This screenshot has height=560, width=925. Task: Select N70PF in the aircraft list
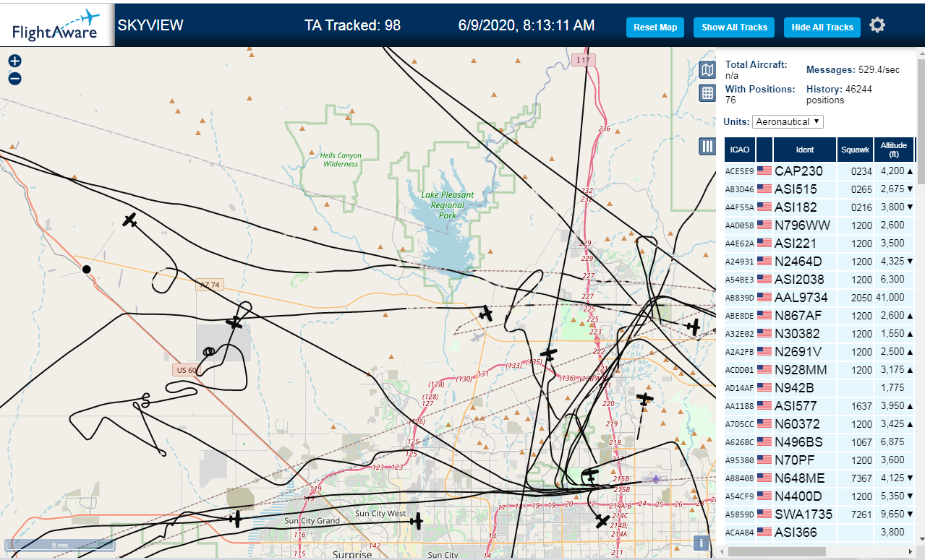point(794,460)
